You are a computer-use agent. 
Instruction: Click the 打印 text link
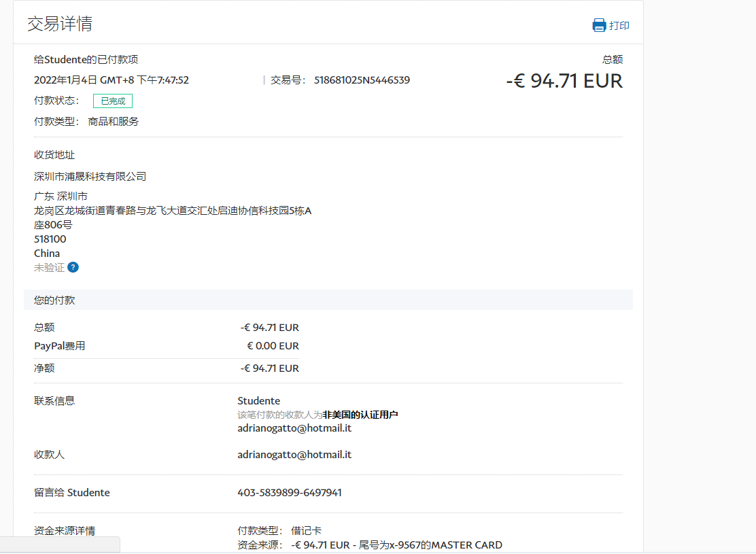click(619, 26)
